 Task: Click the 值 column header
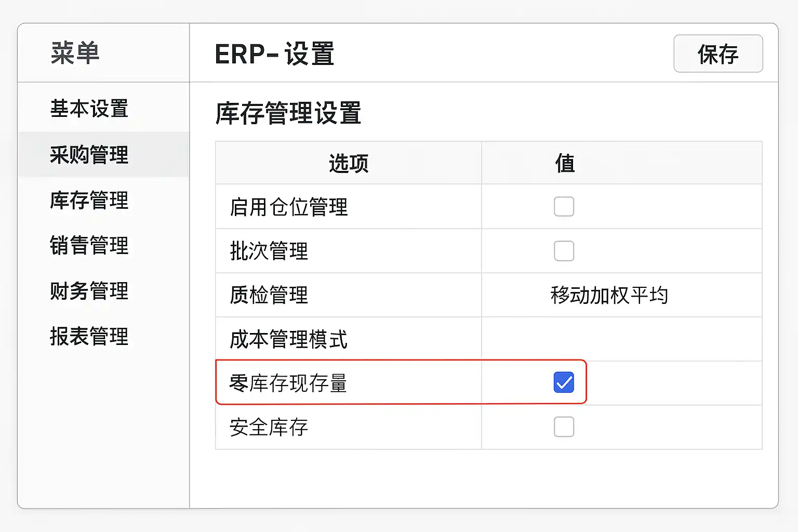point(565,163)
